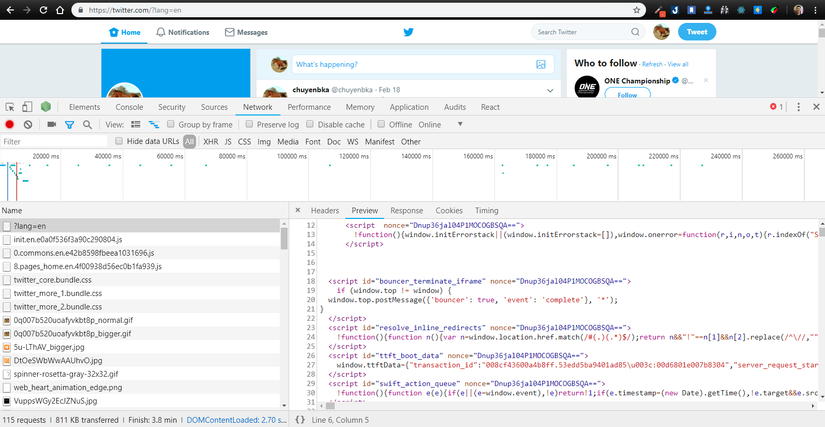The image size is (825, 427).
Task: Add photo using image icon in compose box
Action: 540,65
